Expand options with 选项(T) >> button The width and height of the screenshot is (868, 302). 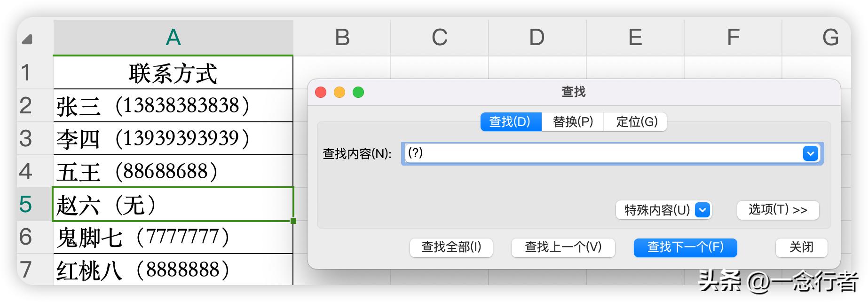pyautogui.click(x=778, y=210)
